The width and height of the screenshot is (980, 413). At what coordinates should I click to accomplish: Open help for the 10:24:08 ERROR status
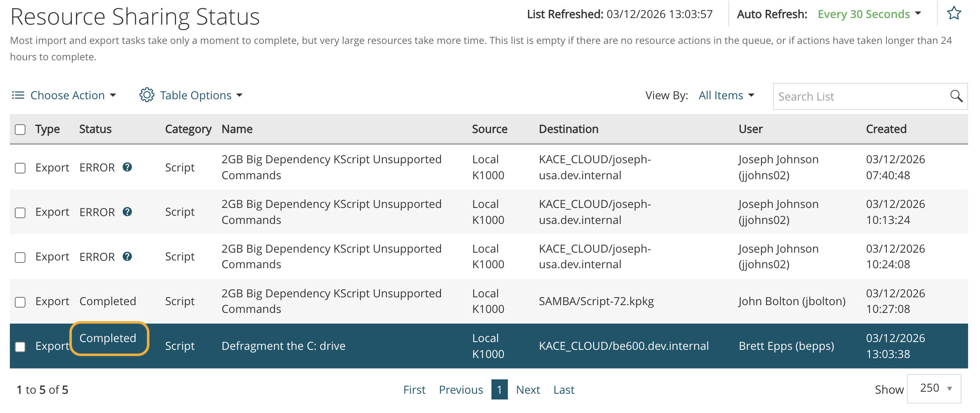point(127,256)
